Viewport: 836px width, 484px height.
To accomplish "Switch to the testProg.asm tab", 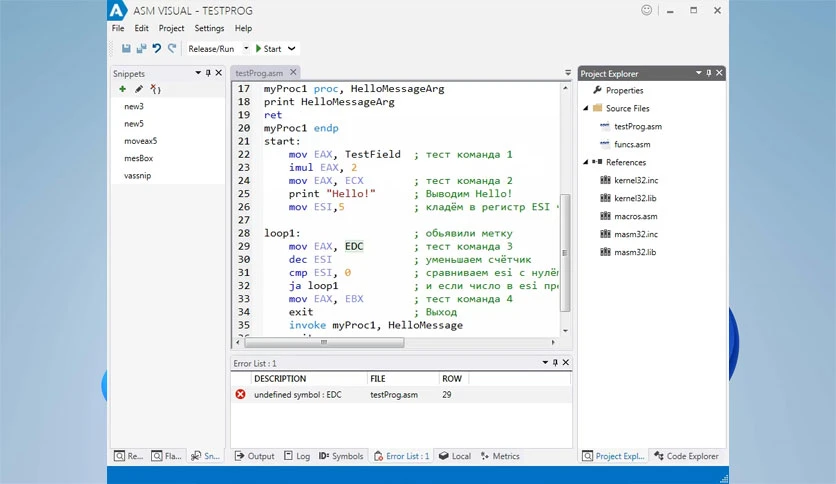I will click(x=259, y=72).
